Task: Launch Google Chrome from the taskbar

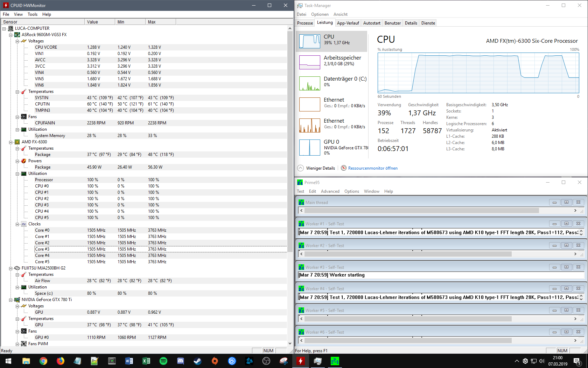Action: [43, 361]
